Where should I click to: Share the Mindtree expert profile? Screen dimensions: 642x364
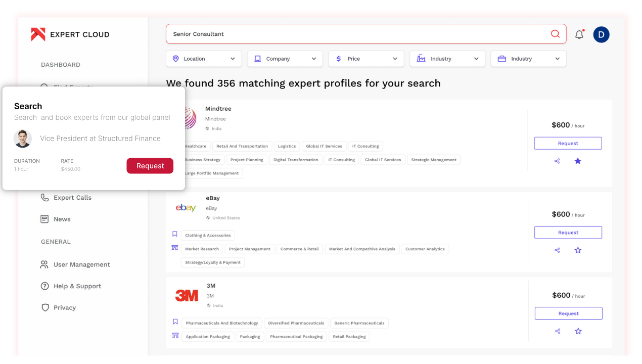click(557, 161)
